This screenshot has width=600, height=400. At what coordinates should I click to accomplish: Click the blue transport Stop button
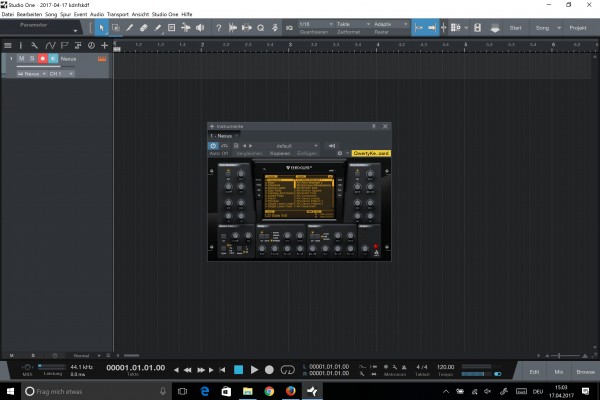[238, 370]
